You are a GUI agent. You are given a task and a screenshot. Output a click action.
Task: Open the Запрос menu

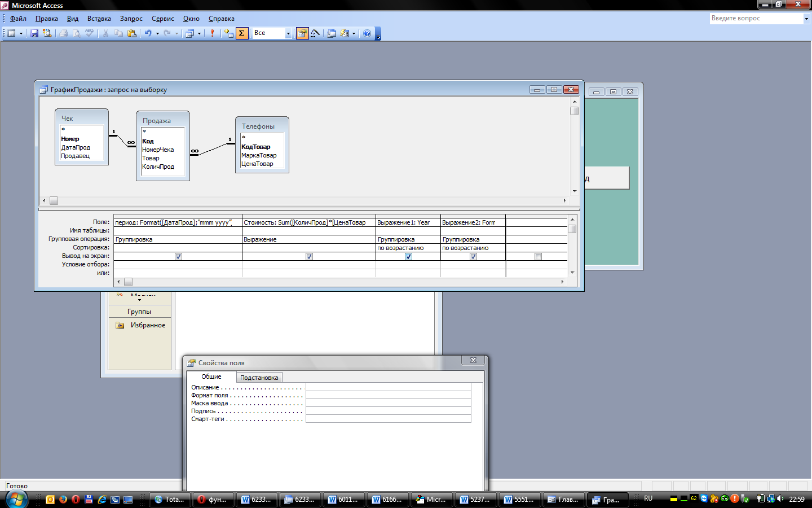pos(131,19)
